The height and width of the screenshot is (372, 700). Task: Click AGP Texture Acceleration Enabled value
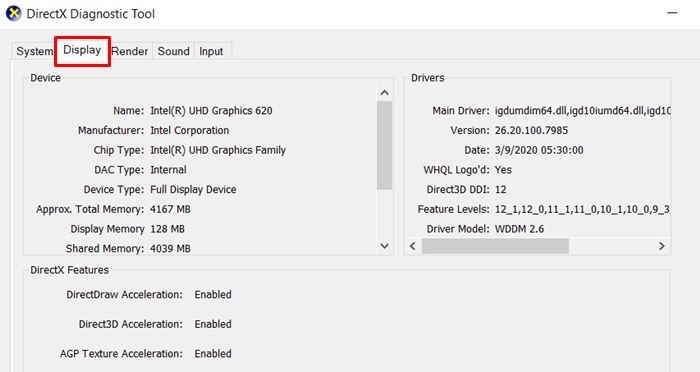click(213, 354)
